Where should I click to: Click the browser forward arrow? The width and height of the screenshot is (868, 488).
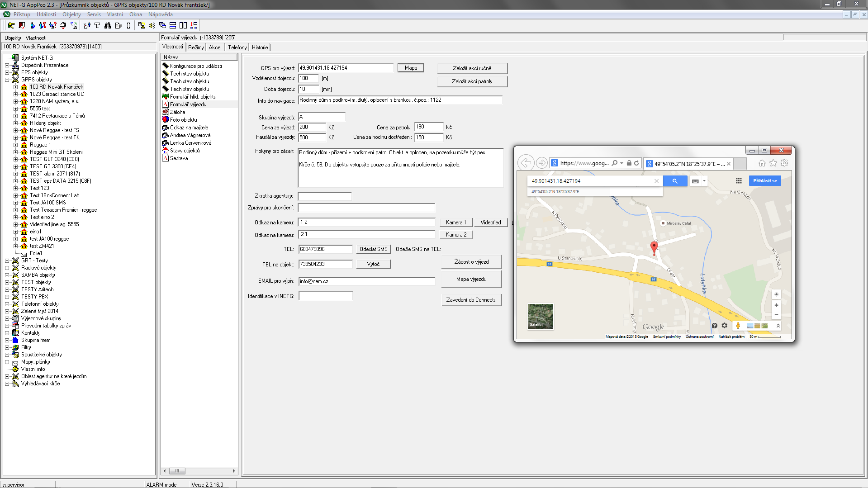(x=541, y=163)
